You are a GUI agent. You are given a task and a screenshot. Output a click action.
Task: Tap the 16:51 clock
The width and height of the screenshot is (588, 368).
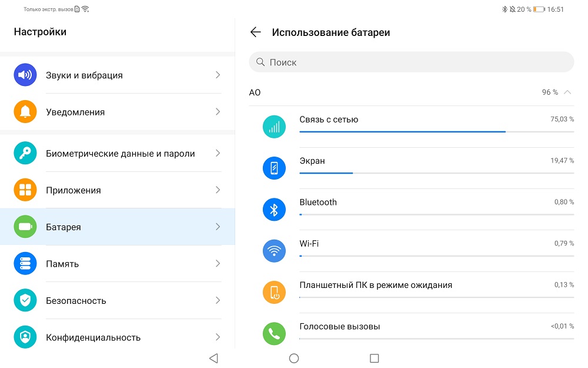tap(556, 9)
